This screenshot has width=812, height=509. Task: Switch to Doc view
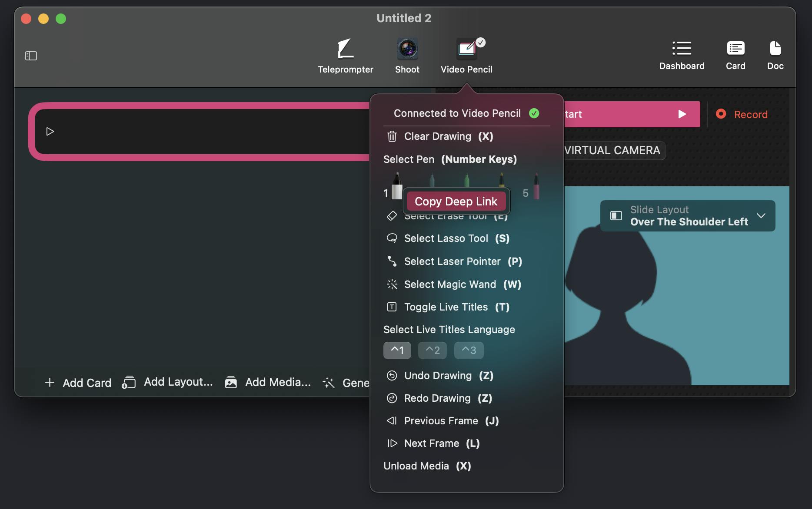[775, 55]
